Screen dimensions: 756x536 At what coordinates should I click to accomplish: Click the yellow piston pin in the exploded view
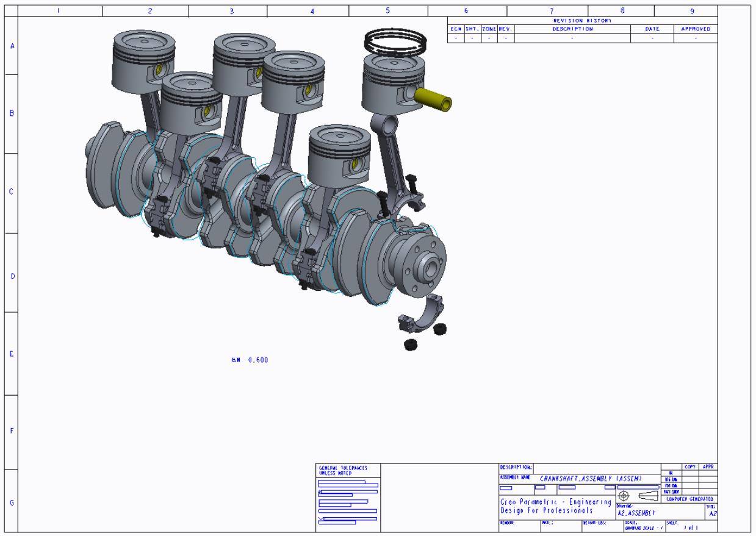point(433,98)
